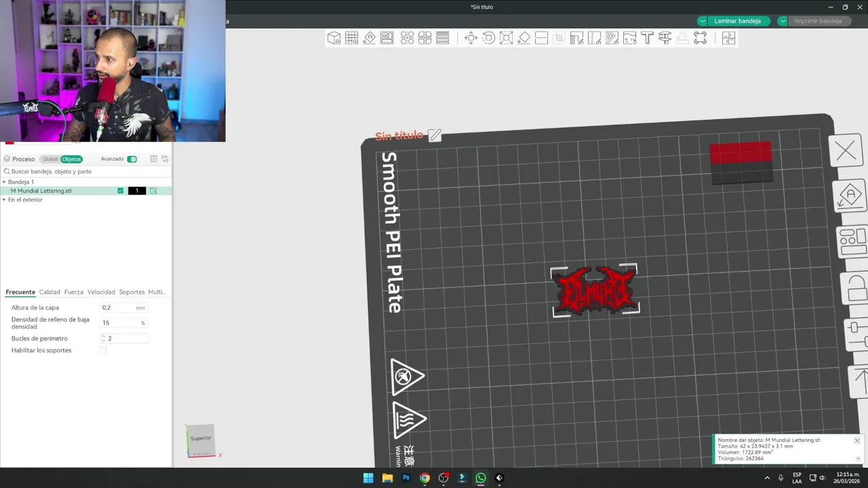Click the Split to objects icon

(408, 38)
